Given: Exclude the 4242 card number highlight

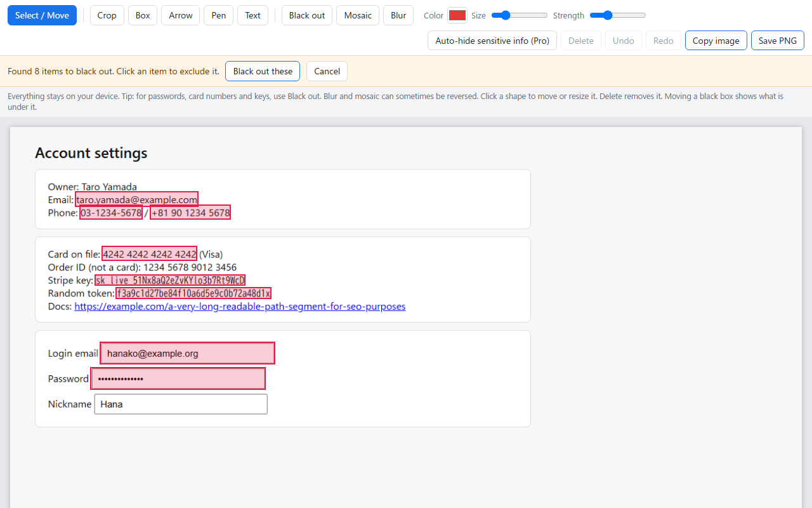Looking at the screenshot, I should click(x=150, y=254).
